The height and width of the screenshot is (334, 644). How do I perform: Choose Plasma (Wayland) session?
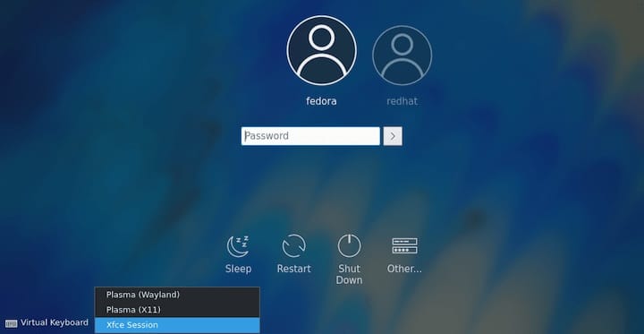177,295
